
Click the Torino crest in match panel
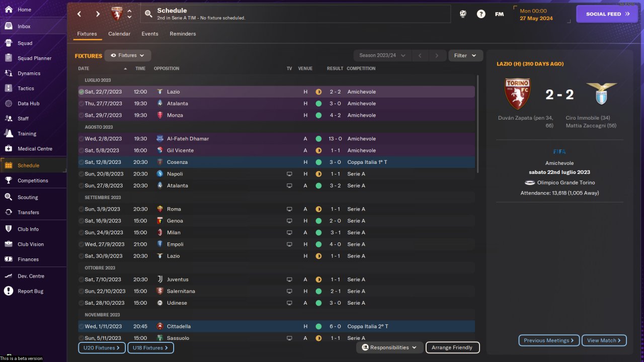pos(517,94)
